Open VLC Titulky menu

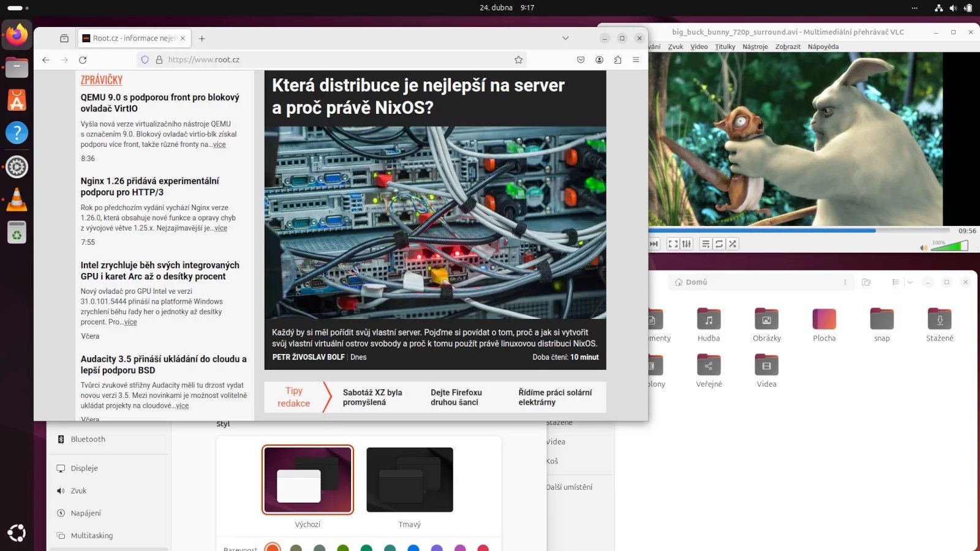click(725, 47)
